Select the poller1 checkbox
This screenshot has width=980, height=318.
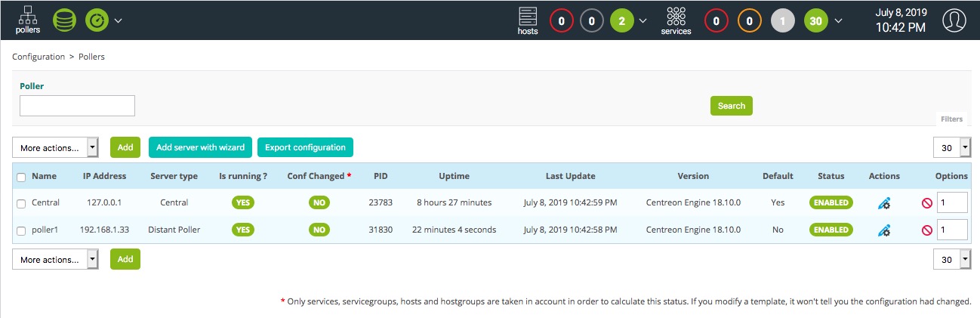21,230
